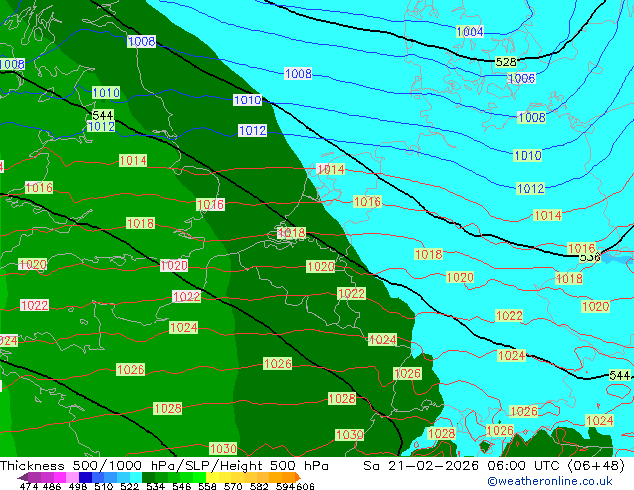
Task: Click the legend value 522
Action: tap(129, 486)
